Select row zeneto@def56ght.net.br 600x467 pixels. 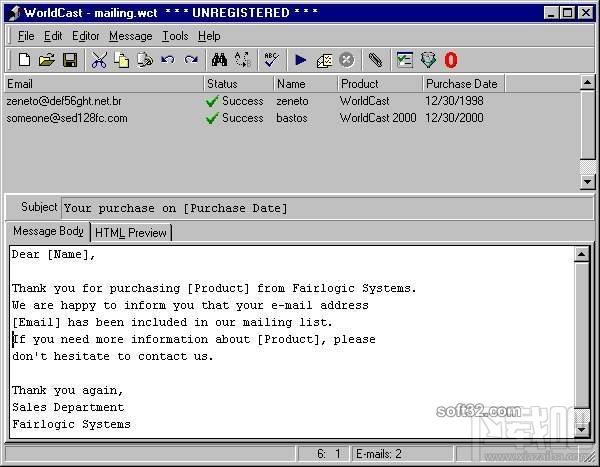click(x=64, y=101)
